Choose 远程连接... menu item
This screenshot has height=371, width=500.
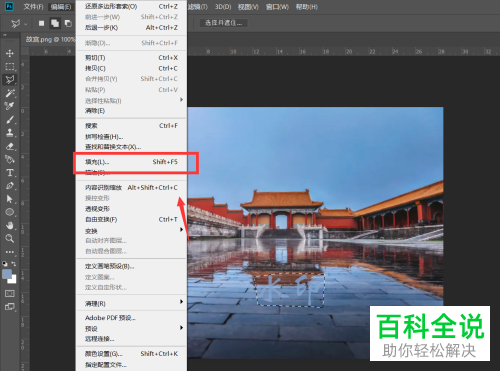click(131, 339)
